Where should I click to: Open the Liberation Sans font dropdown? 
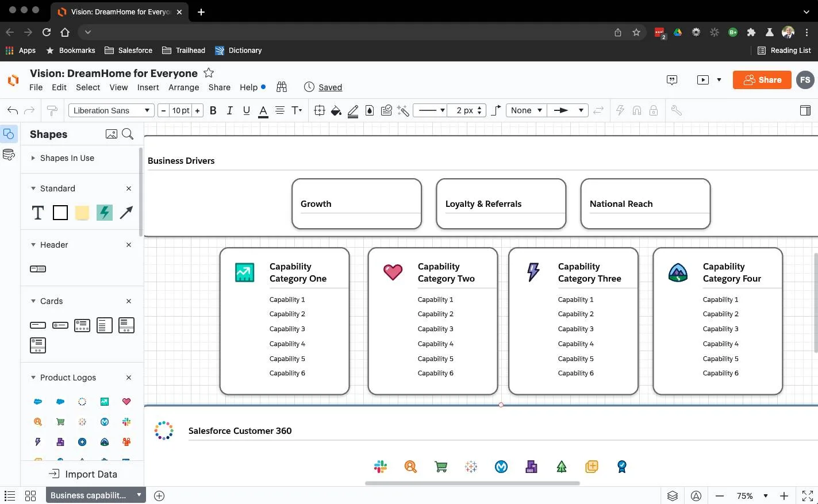click(x=111, y=110)
